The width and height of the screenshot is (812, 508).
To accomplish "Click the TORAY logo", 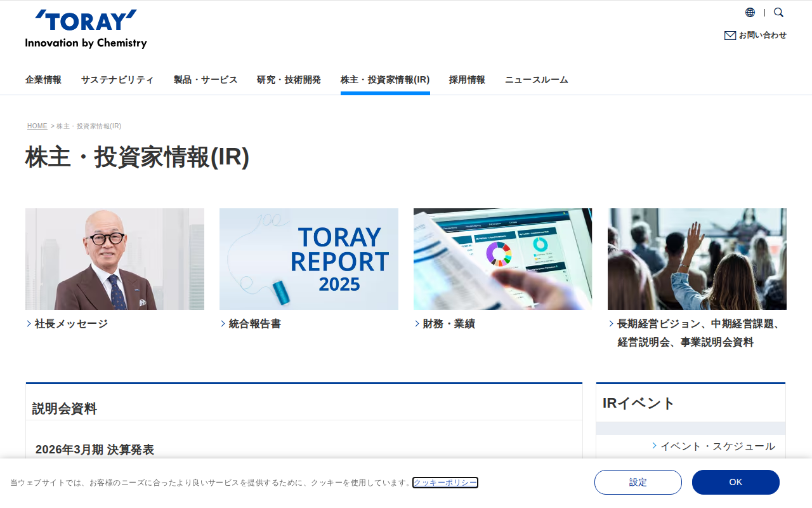I will (x=86, y=29).
